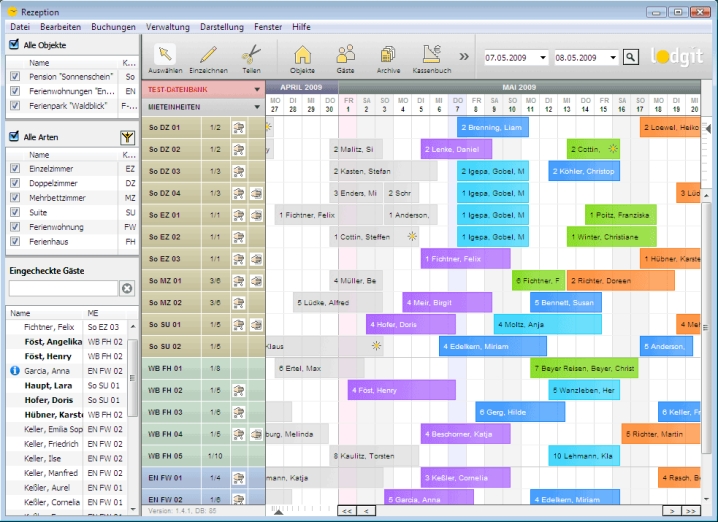Open the Gäste management icon
This screenshot has width=718, height=522.
point(346,58)
